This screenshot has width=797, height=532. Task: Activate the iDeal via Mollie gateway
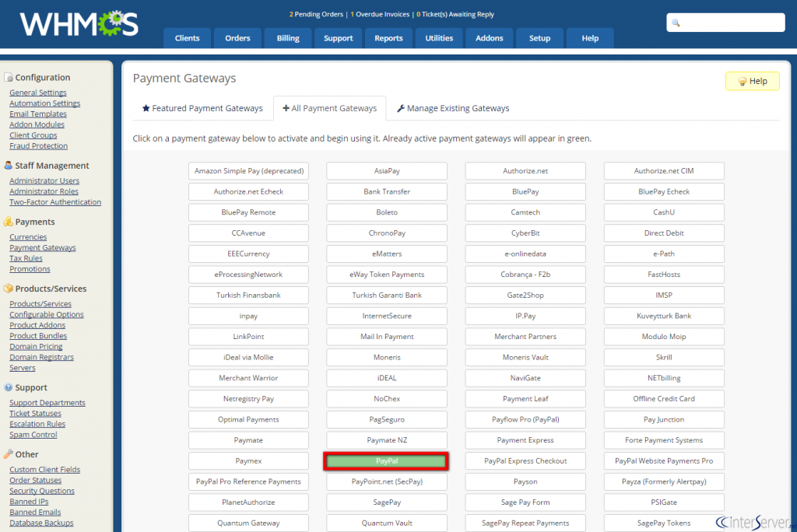(x=248, y=357)
